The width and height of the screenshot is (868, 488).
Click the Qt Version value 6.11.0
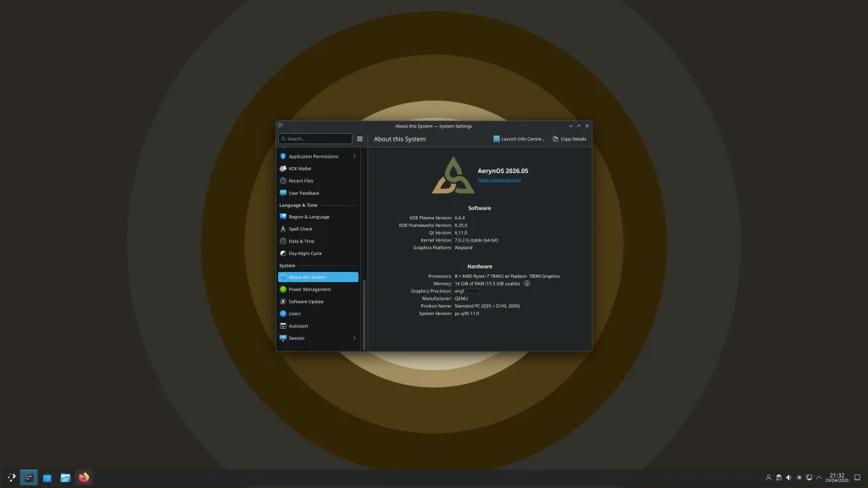461,232
